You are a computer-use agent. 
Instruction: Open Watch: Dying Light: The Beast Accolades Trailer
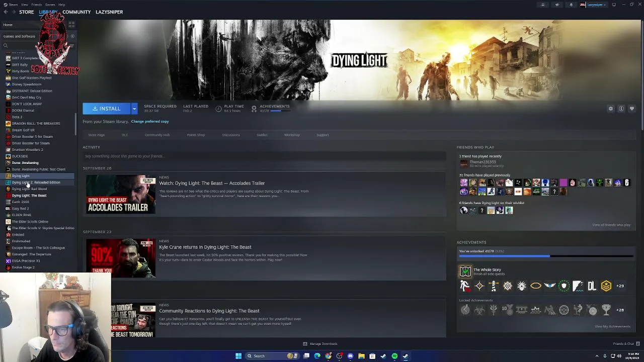point(212,184)
